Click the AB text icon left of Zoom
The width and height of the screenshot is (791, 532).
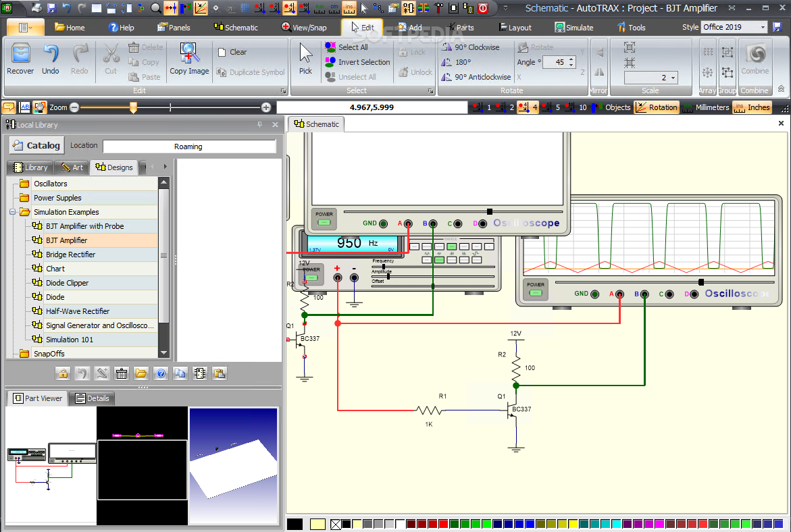pos(25,107)
